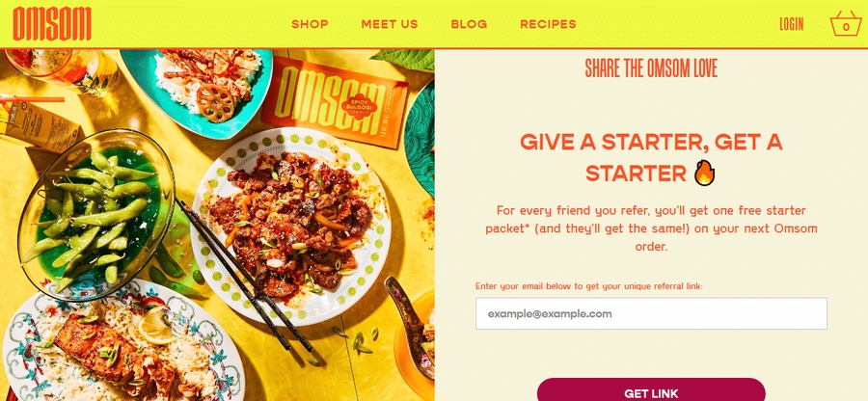The height and width of the screenshot is (401, 868).
Task: Navigate to RECIPES
Action: click(x=548, y=24)
